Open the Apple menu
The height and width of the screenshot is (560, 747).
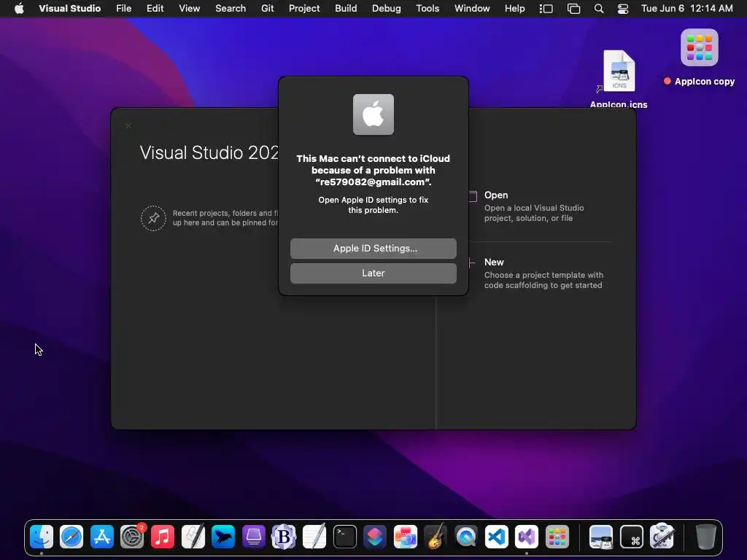pos(19,8)
